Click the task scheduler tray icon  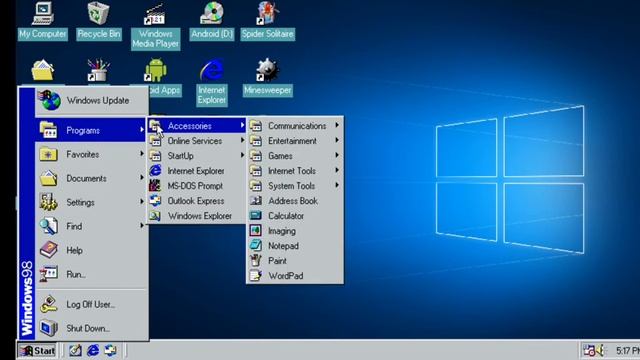(589, 350)
